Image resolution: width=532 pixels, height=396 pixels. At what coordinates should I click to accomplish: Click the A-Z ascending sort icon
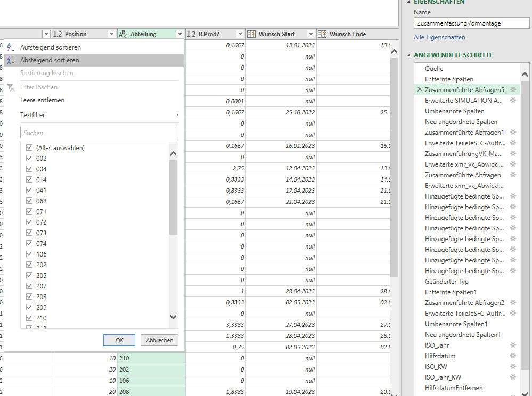point(11,47)
